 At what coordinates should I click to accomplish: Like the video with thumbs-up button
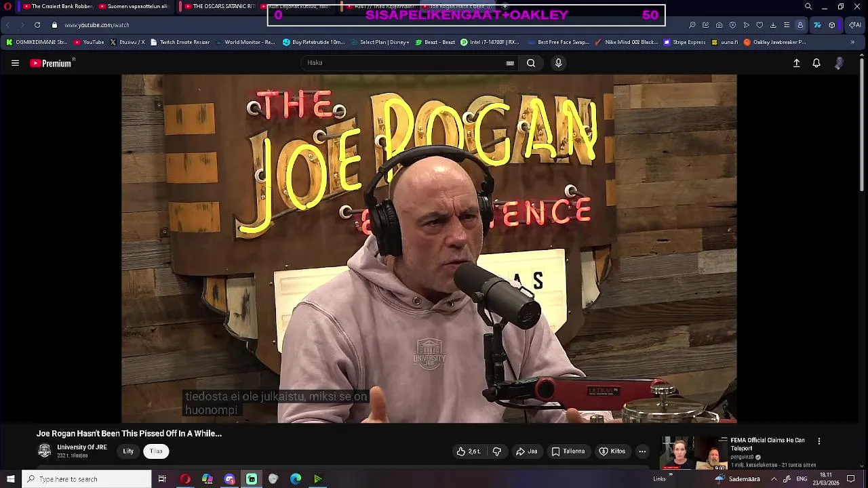[469, 451]
